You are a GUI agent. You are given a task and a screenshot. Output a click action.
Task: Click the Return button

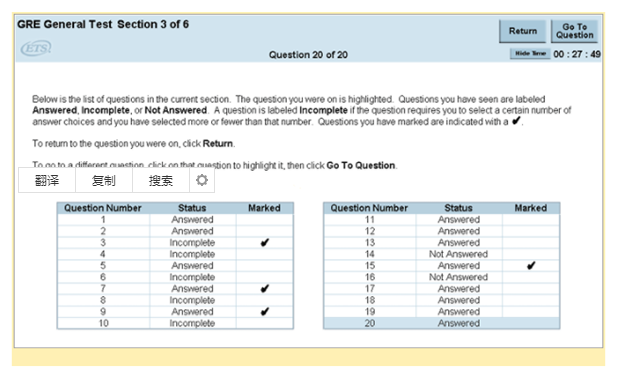pyautogui.click(x=523, y=31)
